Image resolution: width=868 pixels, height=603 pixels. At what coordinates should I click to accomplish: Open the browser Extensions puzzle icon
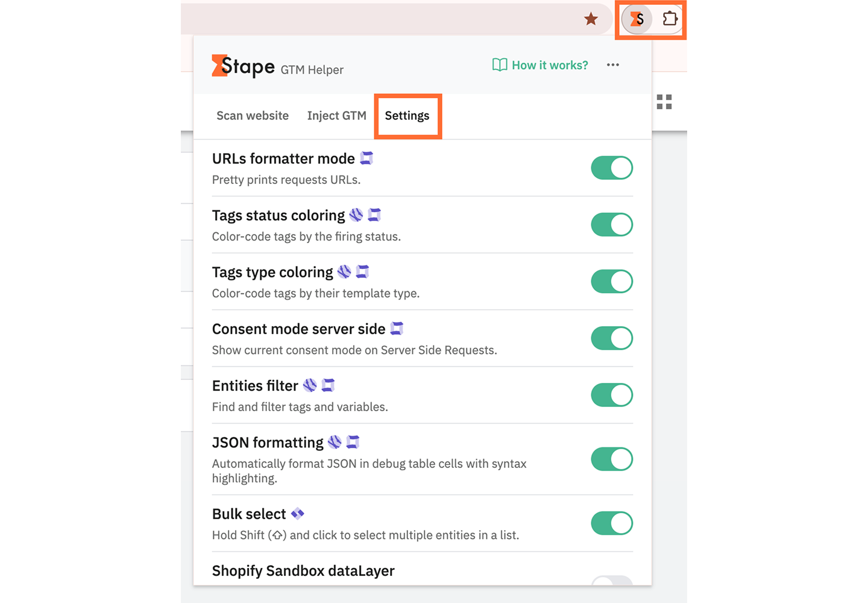[x=670, y=19]
